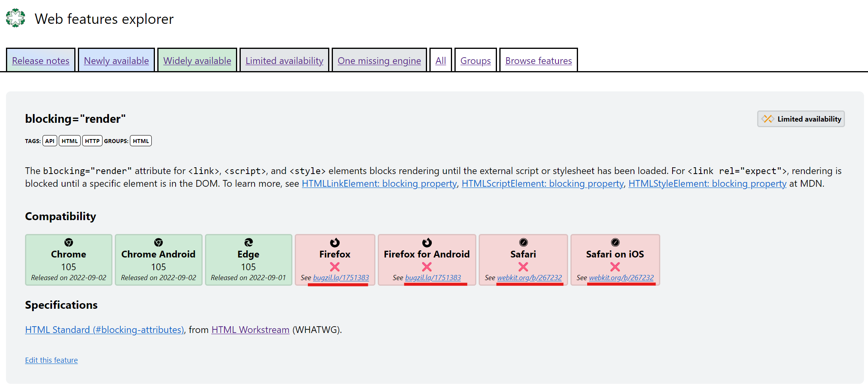Switch to the Release notes tab

41,60
